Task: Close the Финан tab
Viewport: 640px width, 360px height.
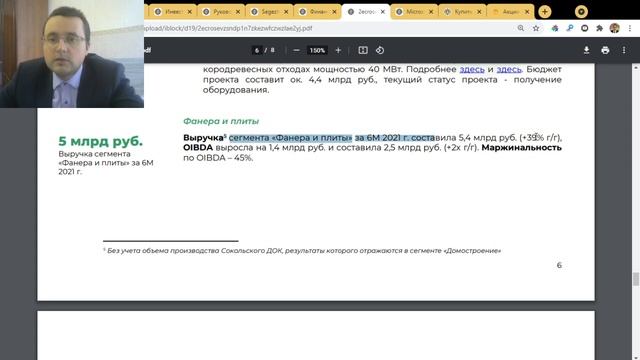Action: coord(334,12)
